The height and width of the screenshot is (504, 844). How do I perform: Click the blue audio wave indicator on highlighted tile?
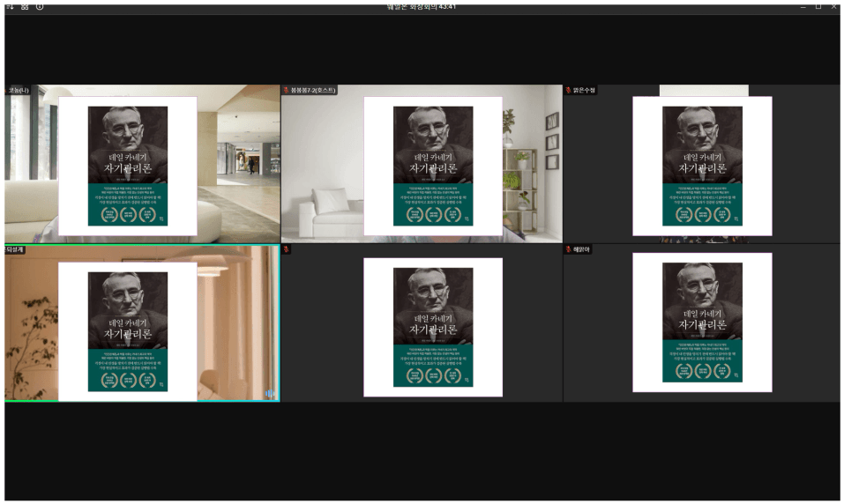(269, 394)
